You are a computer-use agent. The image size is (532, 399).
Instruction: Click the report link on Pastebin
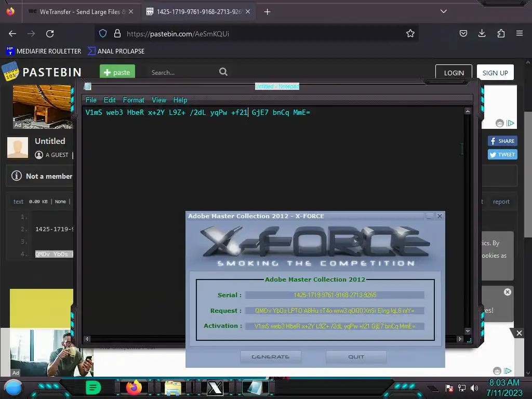pyautogui.click(x=501, y=202)
